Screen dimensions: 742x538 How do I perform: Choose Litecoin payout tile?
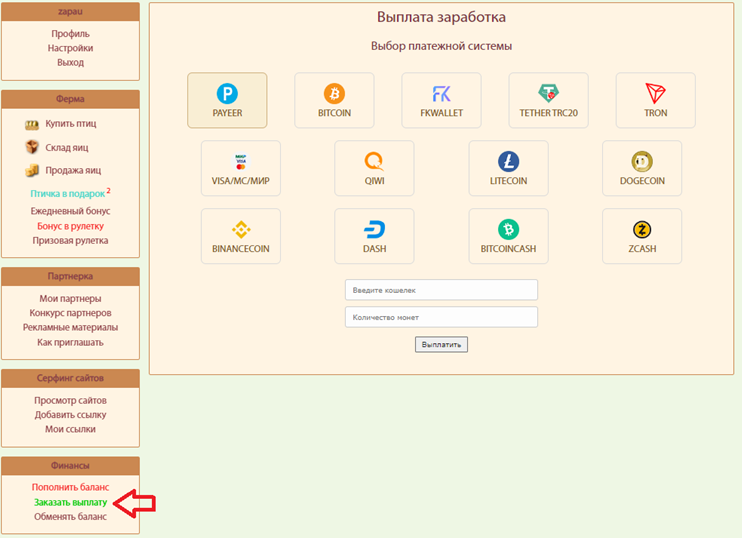point(508,168)
